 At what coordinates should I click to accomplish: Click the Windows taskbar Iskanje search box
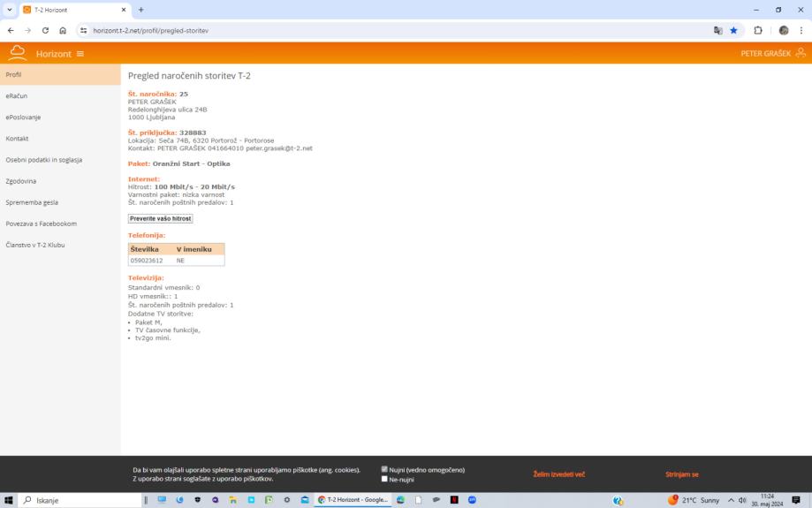(80, 500)
